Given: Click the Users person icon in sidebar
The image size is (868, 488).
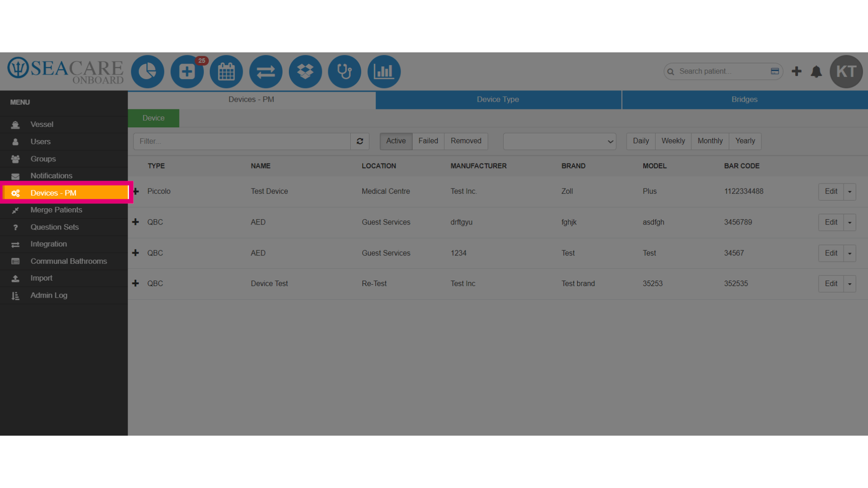Looking at the screenshot, I should pos(15,142).
